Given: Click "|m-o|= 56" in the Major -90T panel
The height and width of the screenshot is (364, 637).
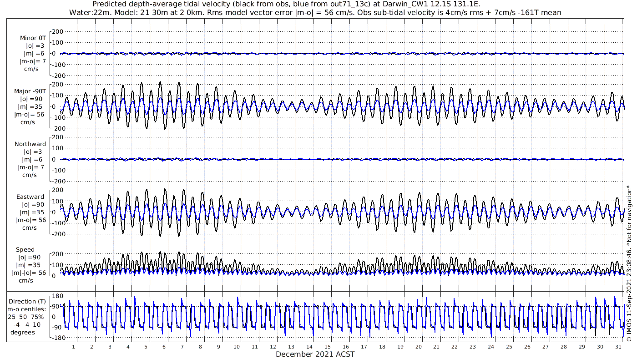Looking at the screenshot, I should (x=30, y=115).
